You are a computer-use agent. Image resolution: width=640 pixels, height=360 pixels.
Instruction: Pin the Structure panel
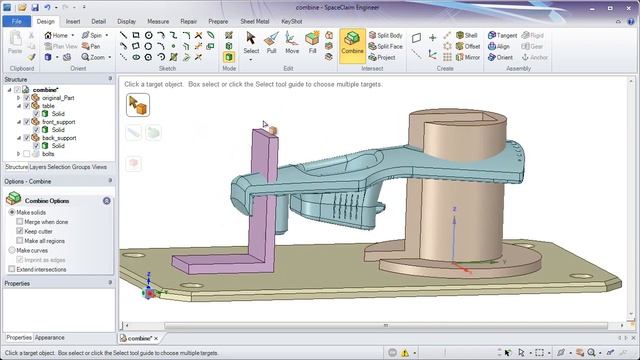(110, 79)
